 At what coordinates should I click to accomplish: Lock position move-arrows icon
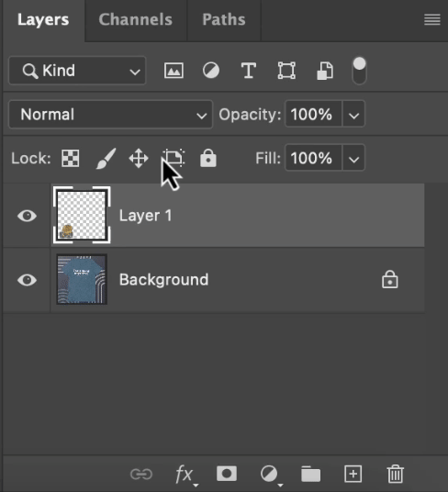tap(139, 158)
